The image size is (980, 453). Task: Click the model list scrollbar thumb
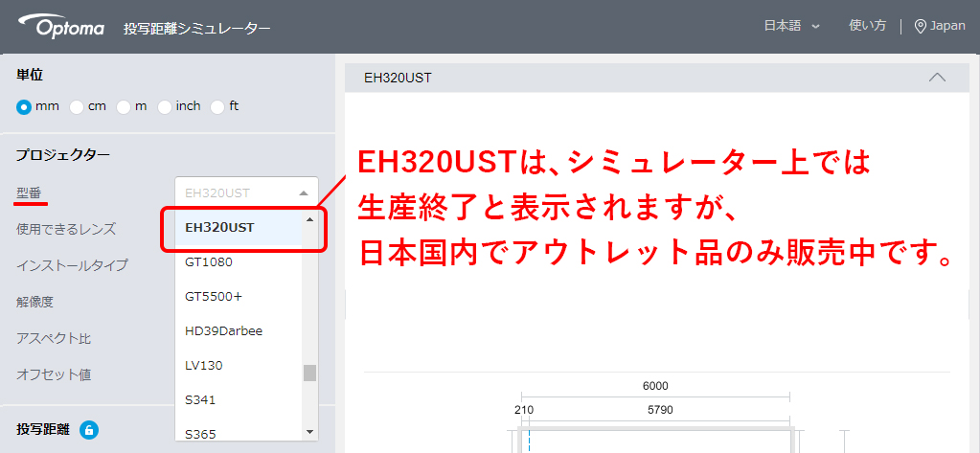(309, 373)
